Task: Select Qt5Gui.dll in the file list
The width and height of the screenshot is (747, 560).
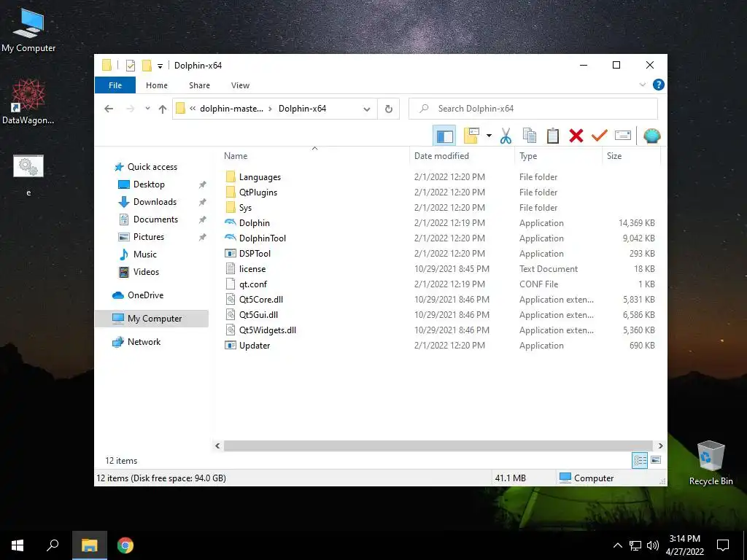Action: tap(258, 315)
